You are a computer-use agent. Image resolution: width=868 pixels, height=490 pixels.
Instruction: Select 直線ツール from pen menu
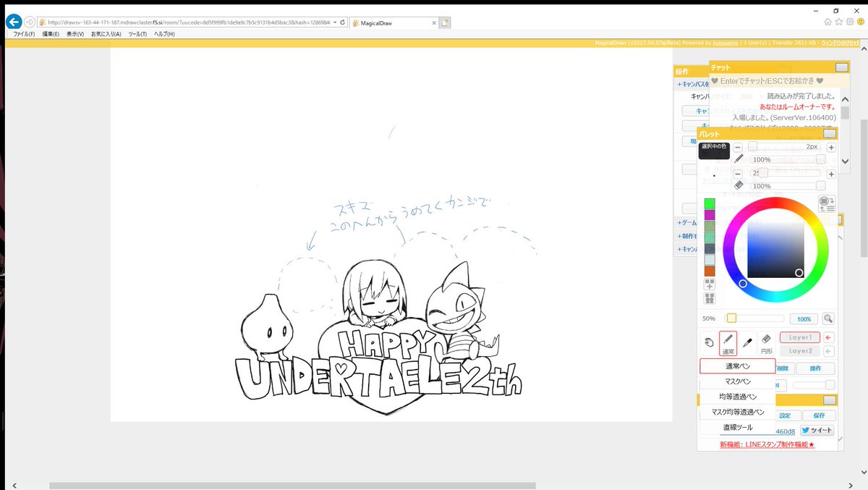[738, 427]
